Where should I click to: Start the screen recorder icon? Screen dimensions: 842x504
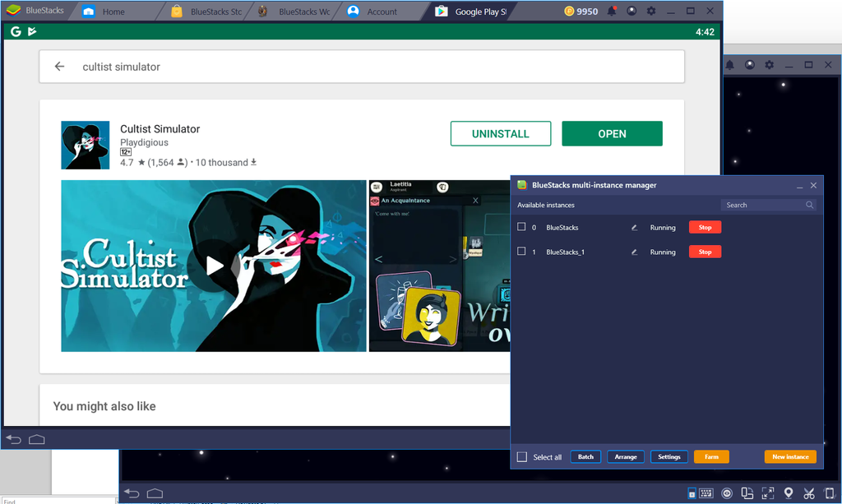pyautogui.click(x=727, y=493)
